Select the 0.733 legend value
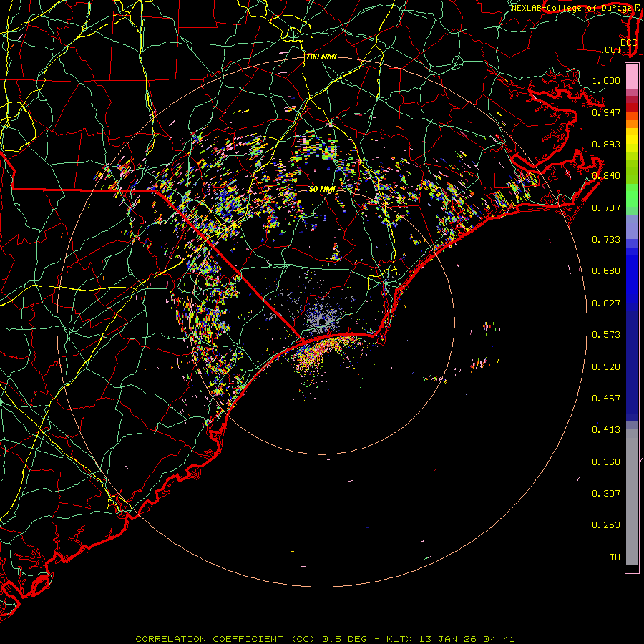The image size is (644, 644). coord(606,239)
